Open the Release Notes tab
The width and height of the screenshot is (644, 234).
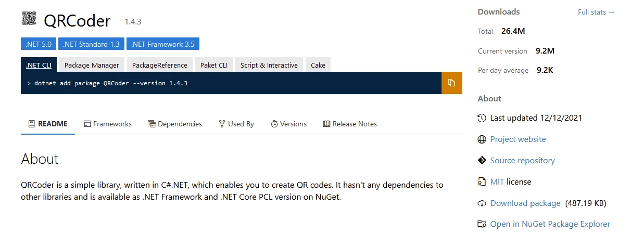tap(350, 124)
